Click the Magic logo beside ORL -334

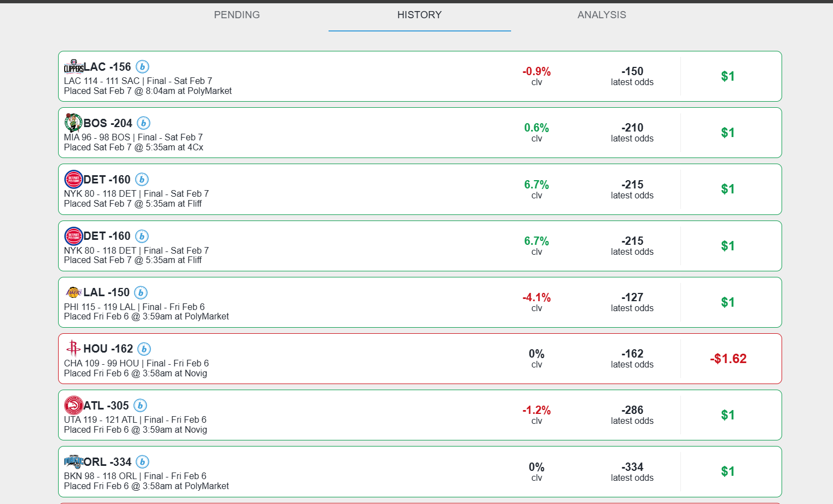[74, 461]
